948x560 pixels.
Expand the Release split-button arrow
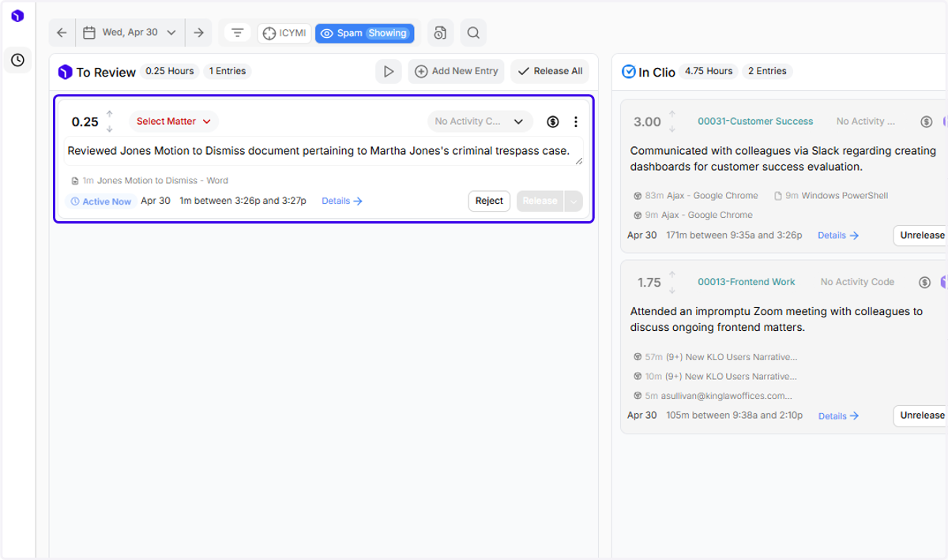574,201
